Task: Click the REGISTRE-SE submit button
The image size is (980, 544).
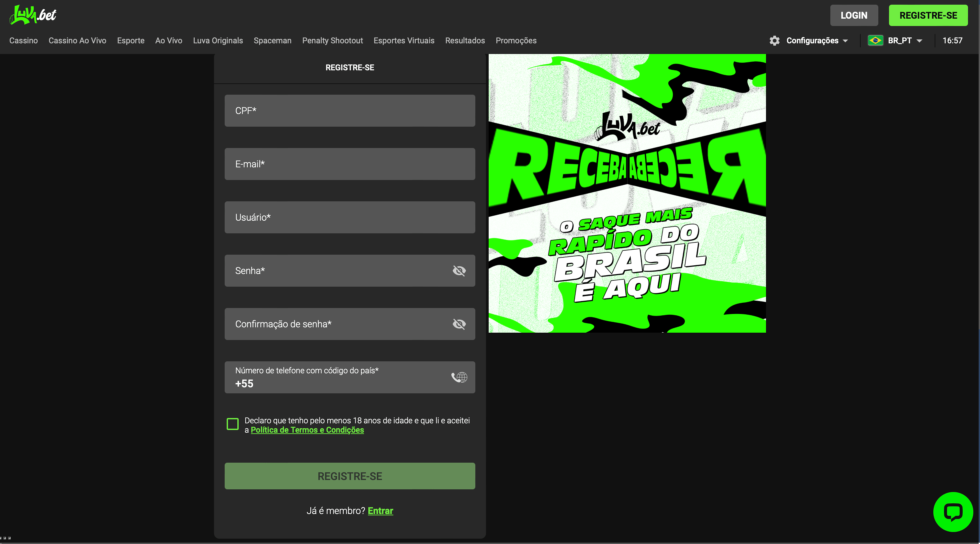Action: [x=350, y=476]
